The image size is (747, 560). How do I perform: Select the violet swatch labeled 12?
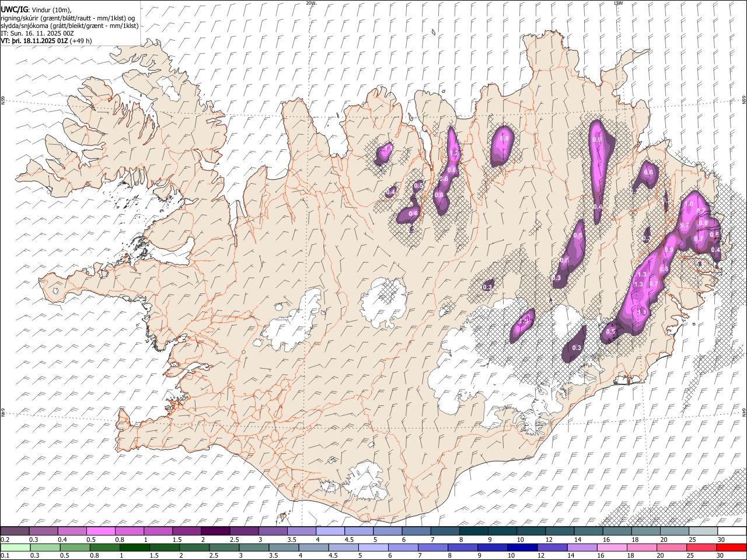coord(553,547)
